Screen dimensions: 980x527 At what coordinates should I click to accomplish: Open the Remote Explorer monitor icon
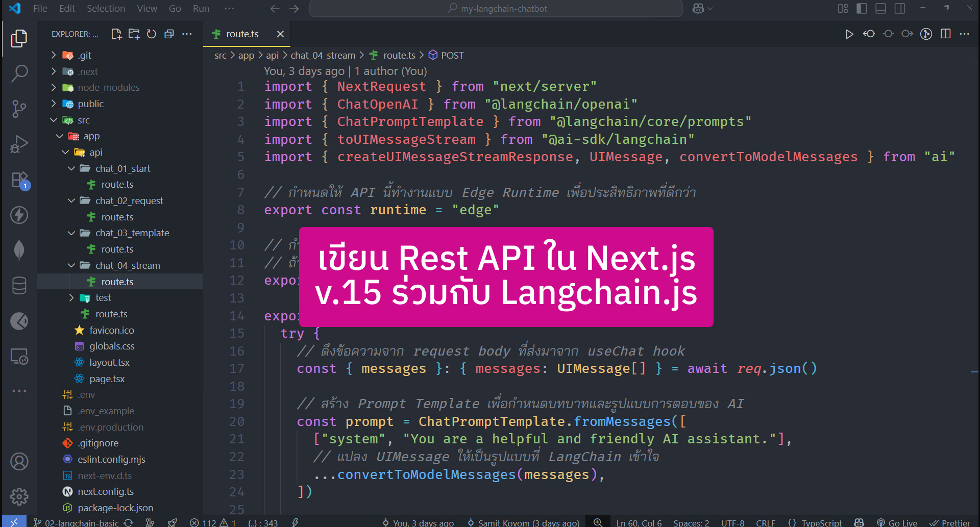click(x=19, y=356)
